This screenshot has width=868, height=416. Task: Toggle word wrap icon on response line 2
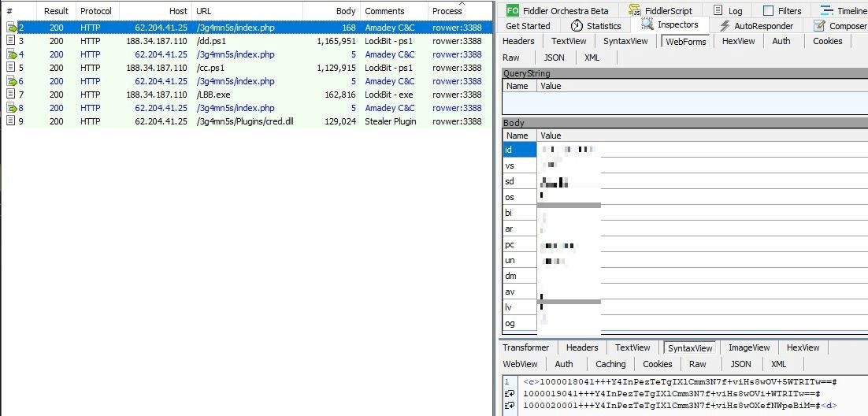510,394
